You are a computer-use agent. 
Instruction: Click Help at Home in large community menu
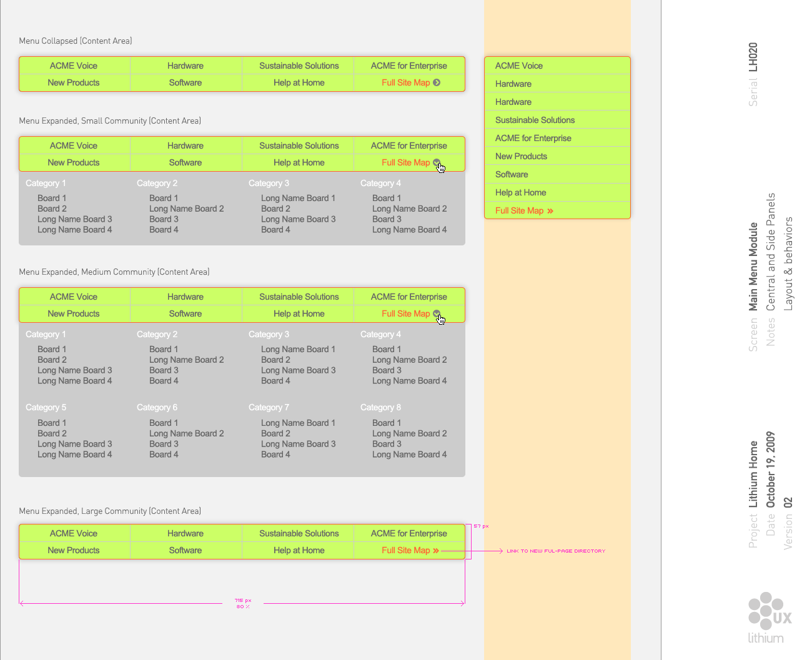[x=299, y=550]
